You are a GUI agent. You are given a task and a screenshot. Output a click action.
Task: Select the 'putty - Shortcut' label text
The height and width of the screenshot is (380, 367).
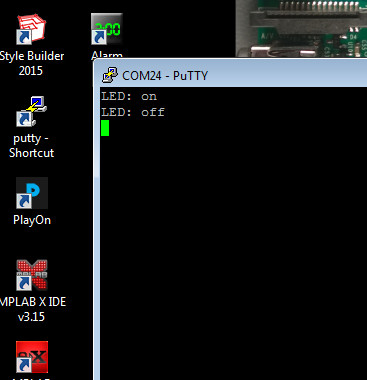coord(32,145)
